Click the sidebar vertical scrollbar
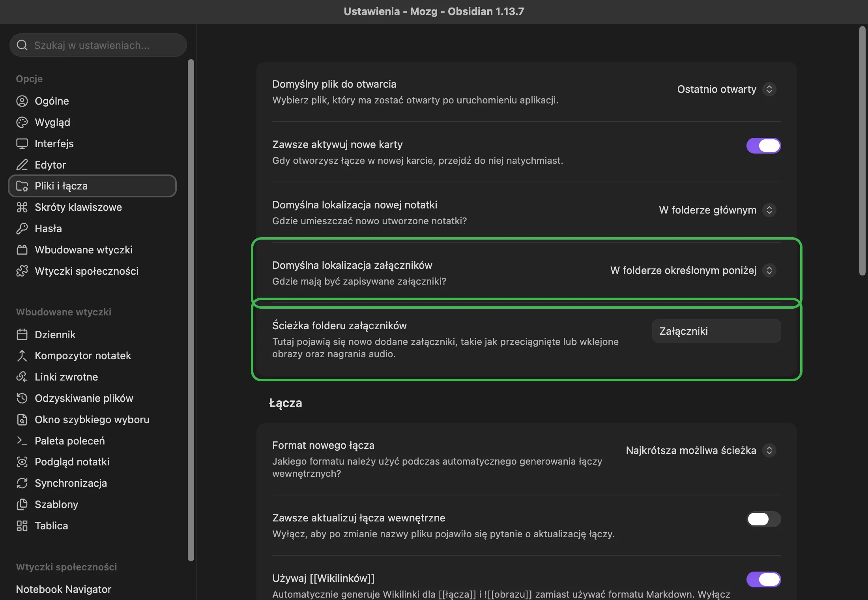868x600 pixels. coord(191,310)
